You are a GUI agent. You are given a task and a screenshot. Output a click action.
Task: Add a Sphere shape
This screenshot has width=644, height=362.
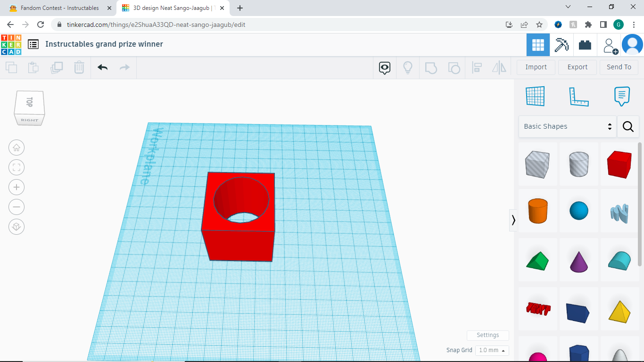point(578,211)
